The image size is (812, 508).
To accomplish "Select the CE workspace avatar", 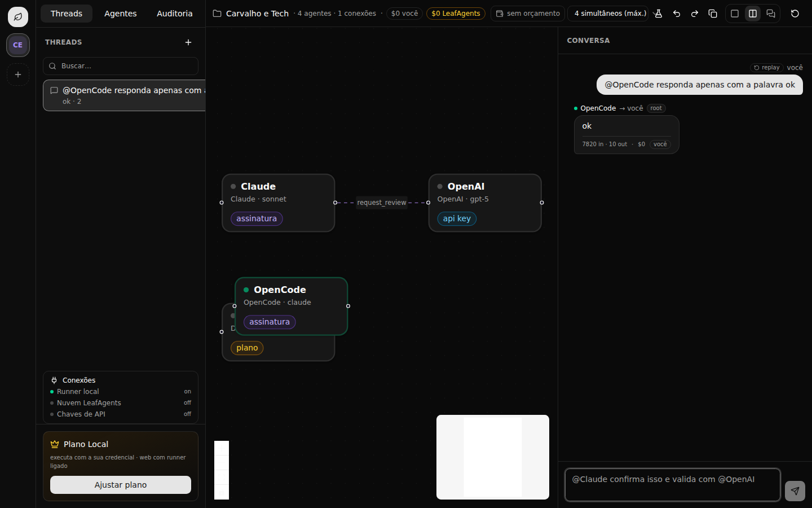I will coord(18,45).
